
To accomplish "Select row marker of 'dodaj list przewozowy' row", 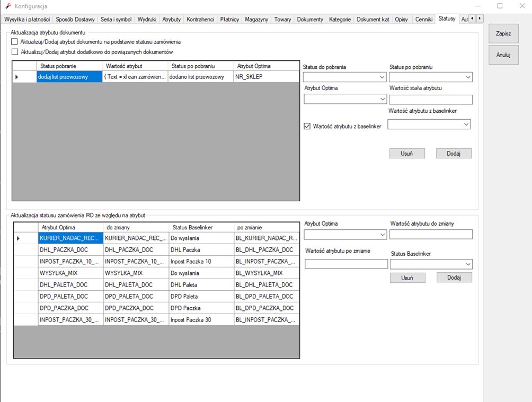I will 24,77.
